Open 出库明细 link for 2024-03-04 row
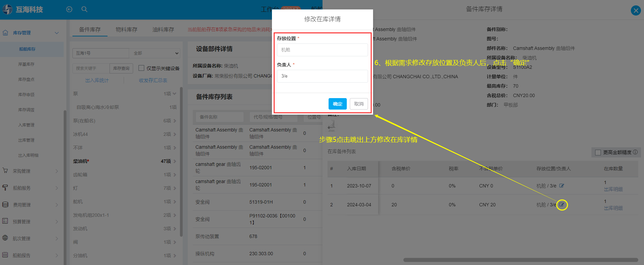This screenshot has height=265, width=644. click(x=613, y=208)
